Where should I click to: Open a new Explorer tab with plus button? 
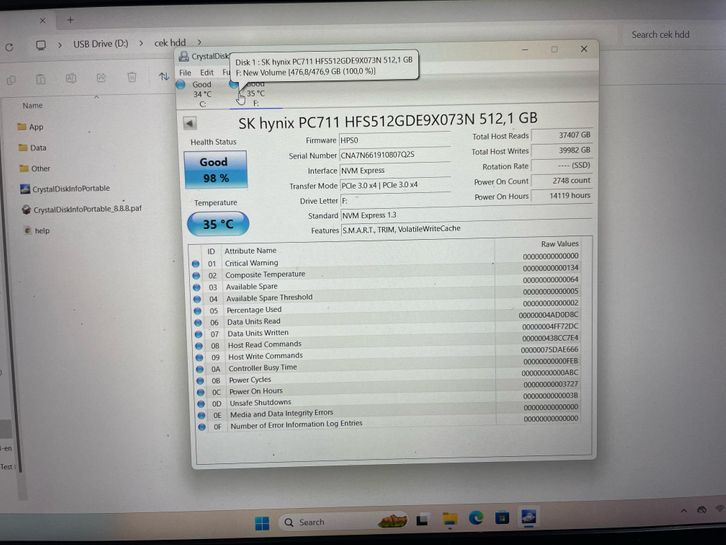point(70,20)
